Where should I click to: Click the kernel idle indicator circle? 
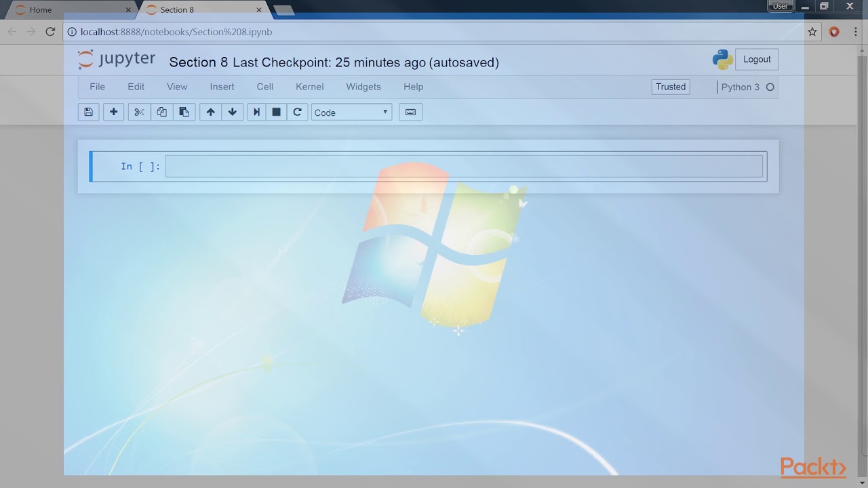pyautogui.click(x=770, y=87)
